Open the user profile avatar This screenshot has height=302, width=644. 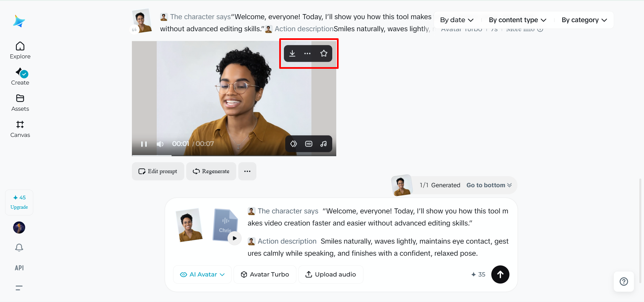[x=19, y=228]
